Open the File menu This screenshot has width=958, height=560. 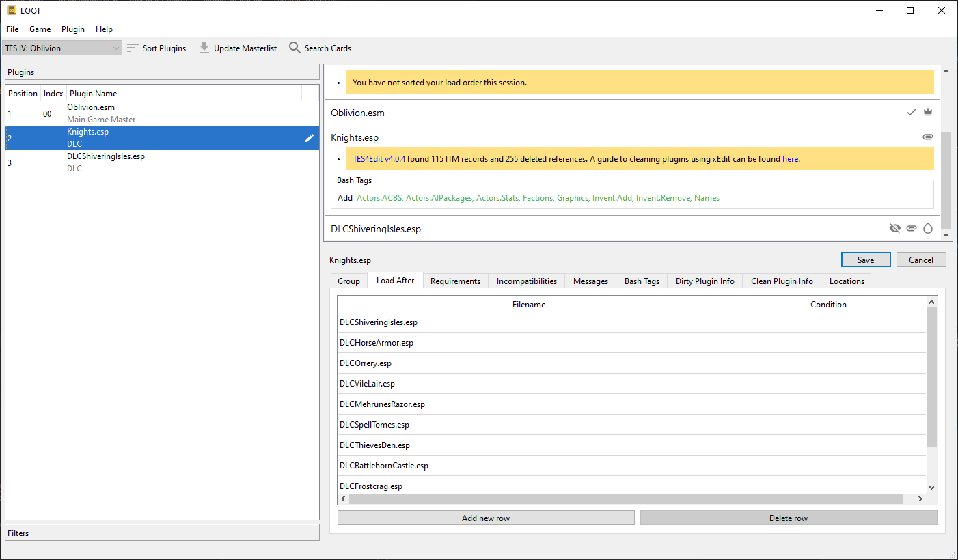tap(12, 29)
